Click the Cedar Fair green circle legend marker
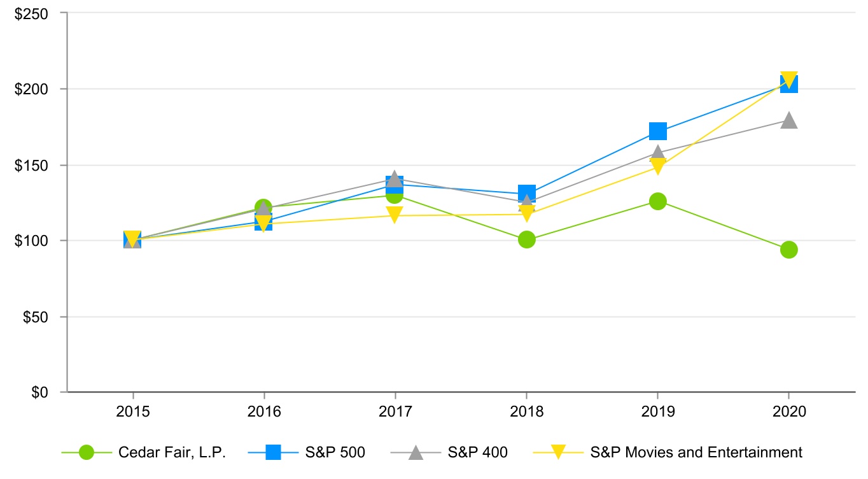This screenshot has height=479, width=868. point(87,452)
